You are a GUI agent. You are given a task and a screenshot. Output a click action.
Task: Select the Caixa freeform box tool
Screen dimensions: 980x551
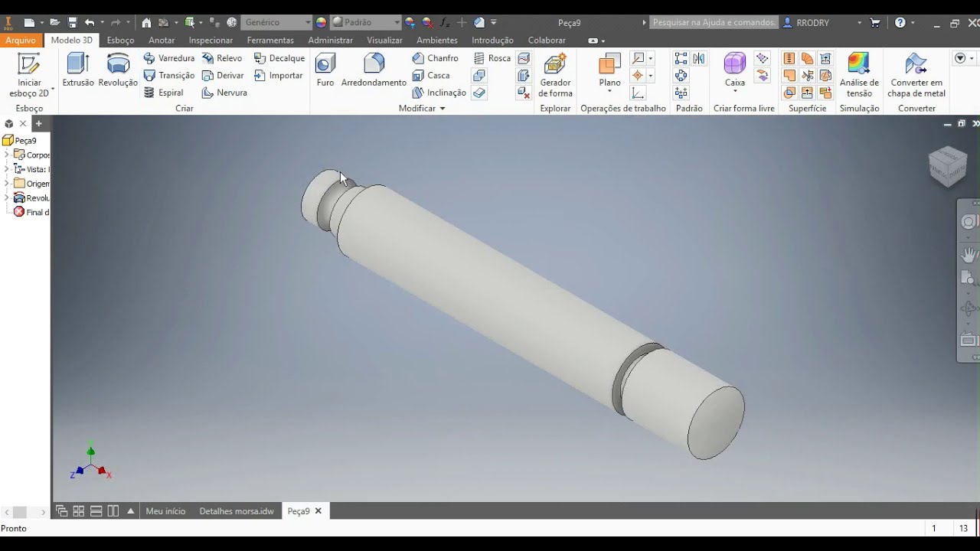735,72
